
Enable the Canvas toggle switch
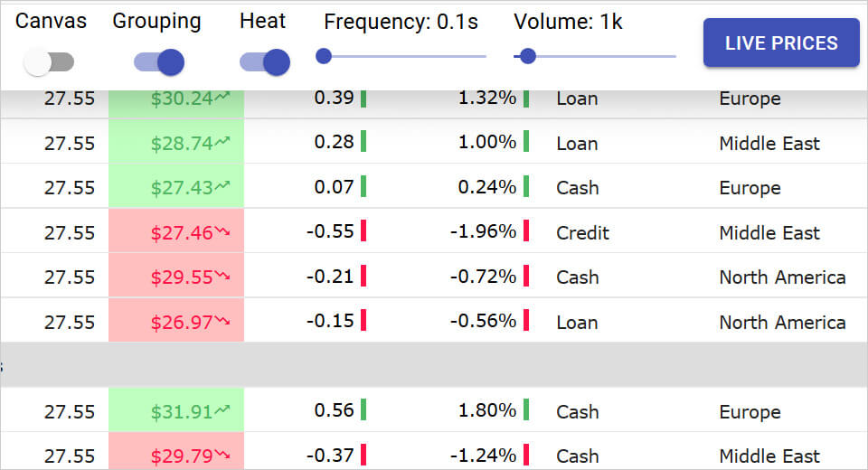coord(49,62)
